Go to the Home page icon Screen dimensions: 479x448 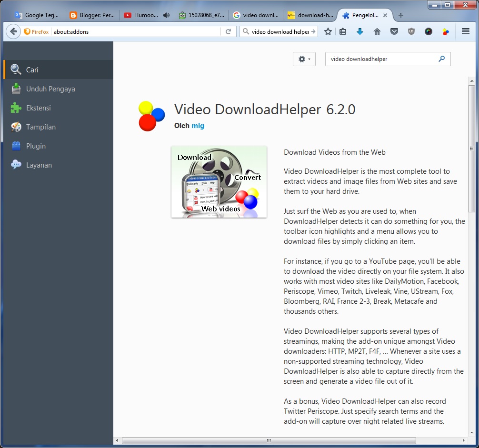click(x=377, y=31)
